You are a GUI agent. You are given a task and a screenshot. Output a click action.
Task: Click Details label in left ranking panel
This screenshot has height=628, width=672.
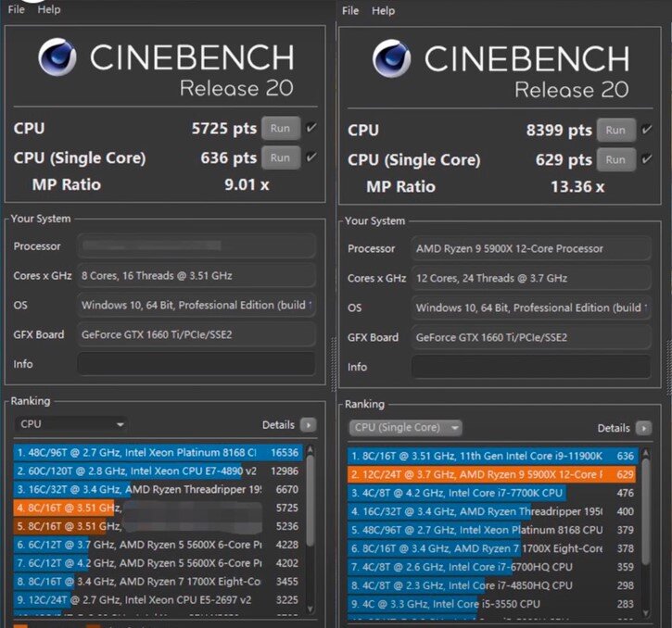point(279,425)
